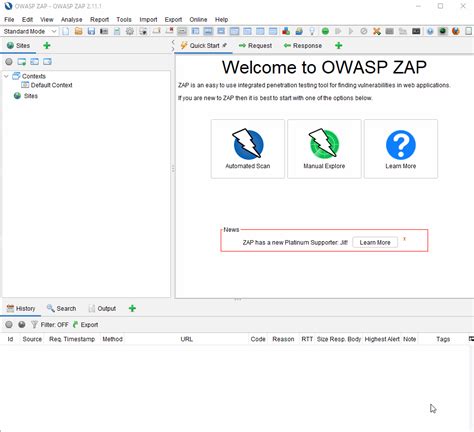Dismiss the News box with its x

pyautogui.click(x=404, y=239)
